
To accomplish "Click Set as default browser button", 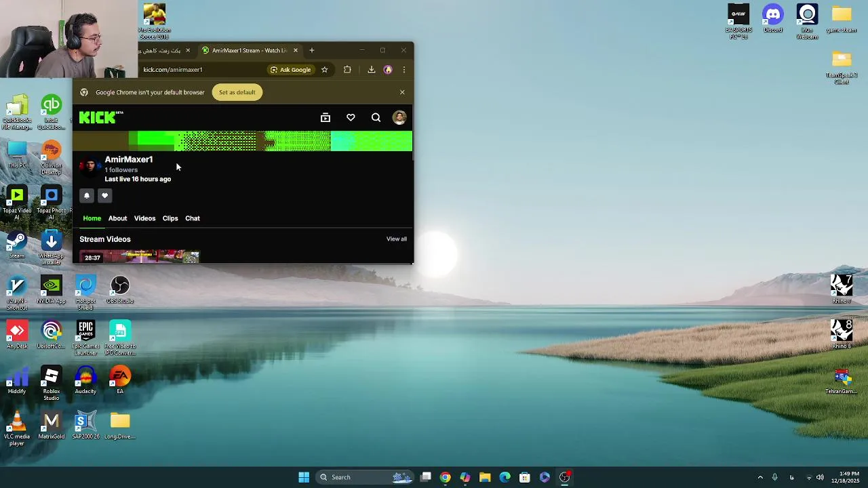I will (x=237, y=92).
